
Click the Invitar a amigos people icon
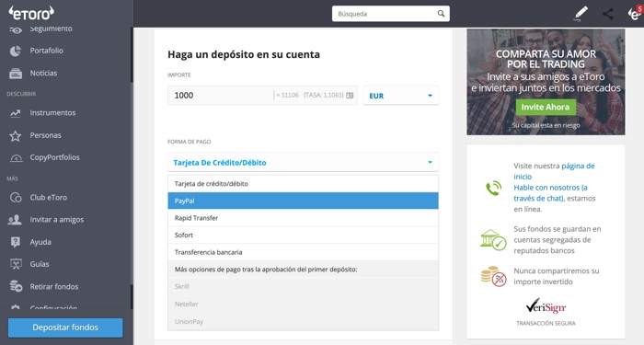[x=15, y=220]
